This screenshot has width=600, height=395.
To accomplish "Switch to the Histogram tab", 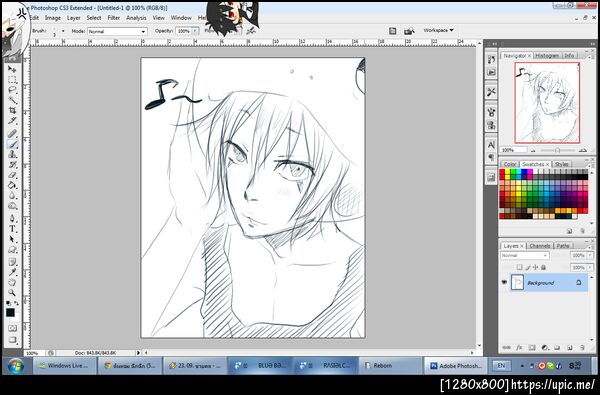I will click(547, 55).
